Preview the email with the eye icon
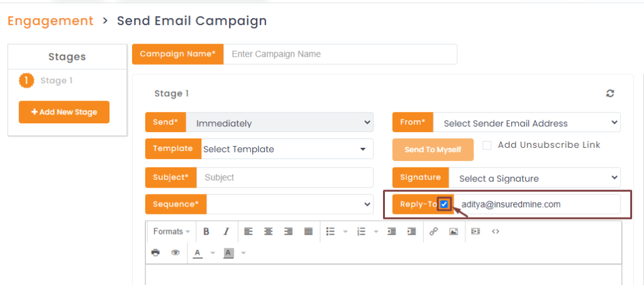This screenshot has width=644, height=285. pyautogui.click(x=175, y=253)
